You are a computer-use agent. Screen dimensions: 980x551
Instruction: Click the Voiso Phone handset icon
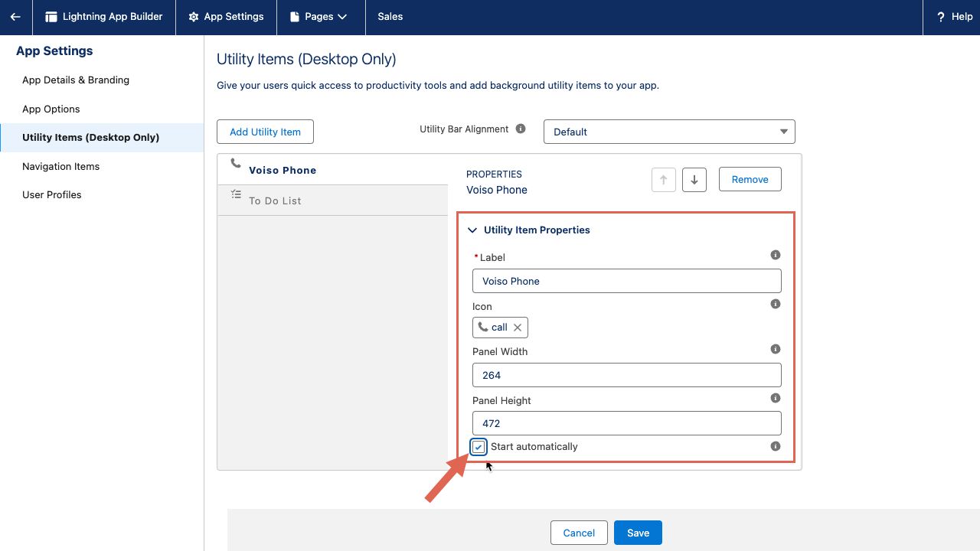click(236, 163)
